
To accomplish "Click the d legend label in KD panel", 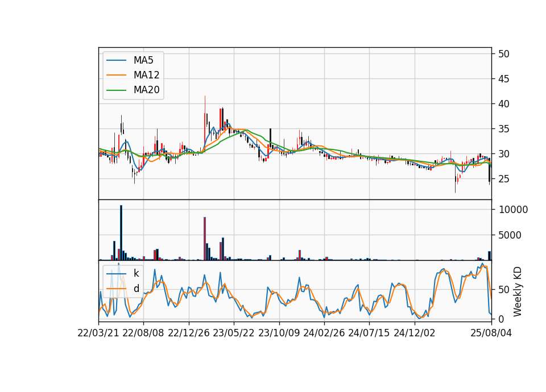I will [x=136, y=289].
